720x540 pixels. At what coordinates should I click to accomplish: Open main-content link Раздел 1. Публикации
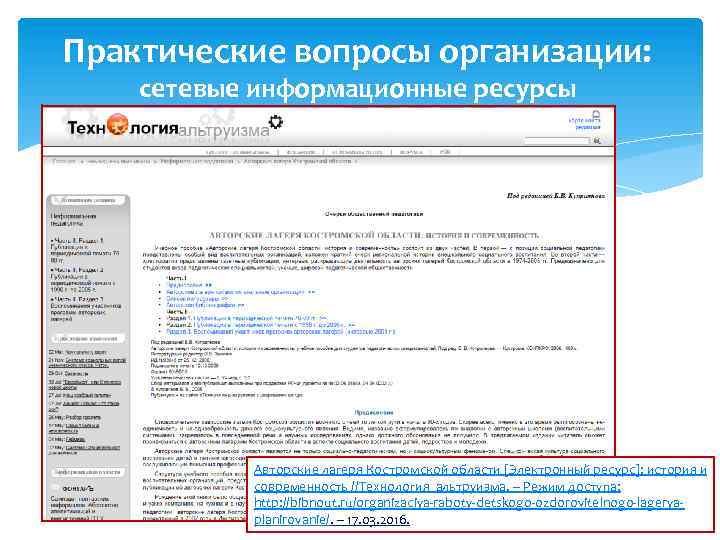[247, 318]
